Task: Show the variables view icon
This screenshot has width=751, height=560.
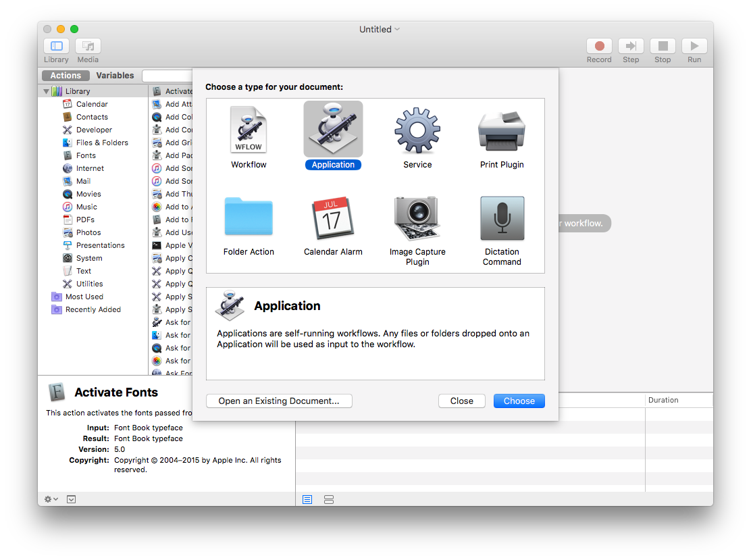Action: point(328,500)
